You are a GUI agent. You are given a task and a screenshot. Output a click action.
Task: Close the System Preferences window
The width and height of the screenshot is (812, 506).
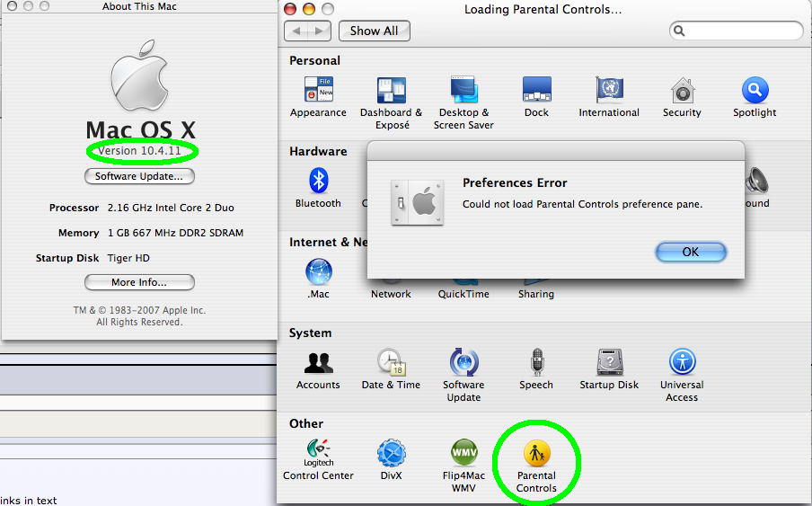coord(290,9)
